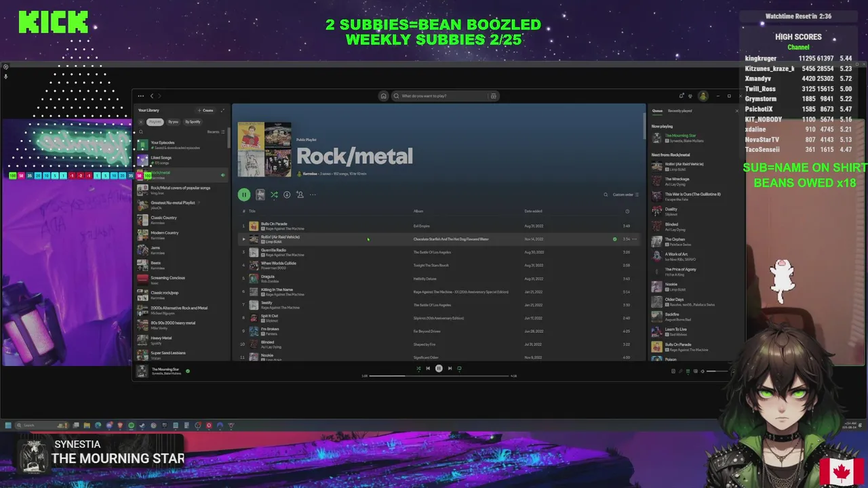This screenshot has width=868, height=488.
Task: Open more options for the Rollin' track row
Action: 635,239
